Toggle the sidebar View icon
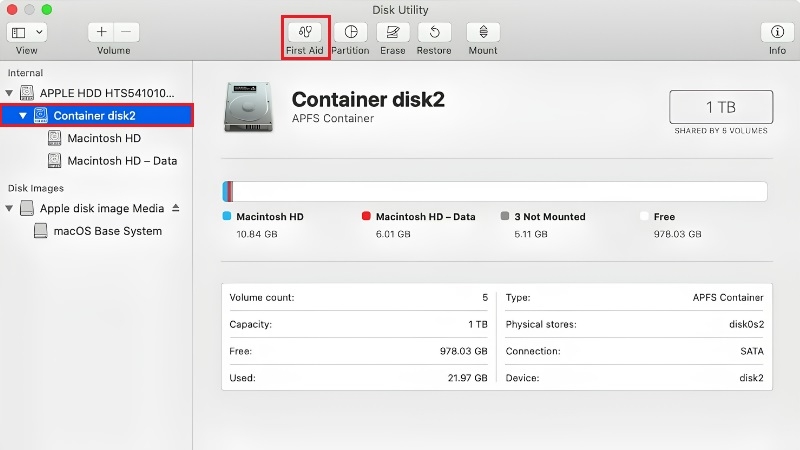800x450 pixels. (19, 33)
